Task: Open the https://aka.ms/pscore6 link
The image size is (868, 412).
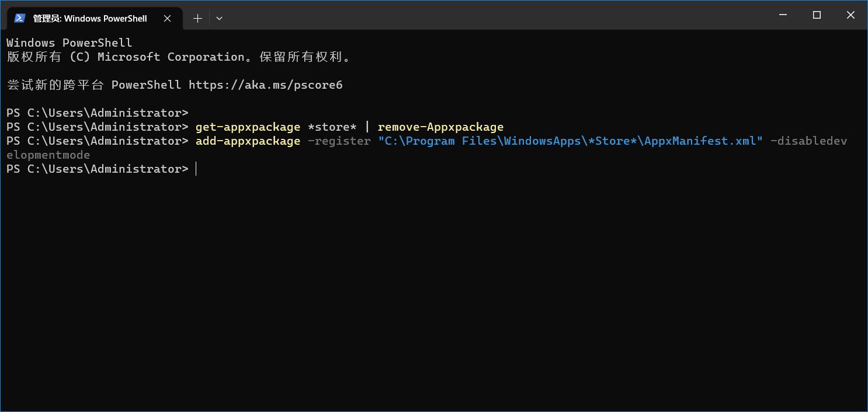Action: 266,85
